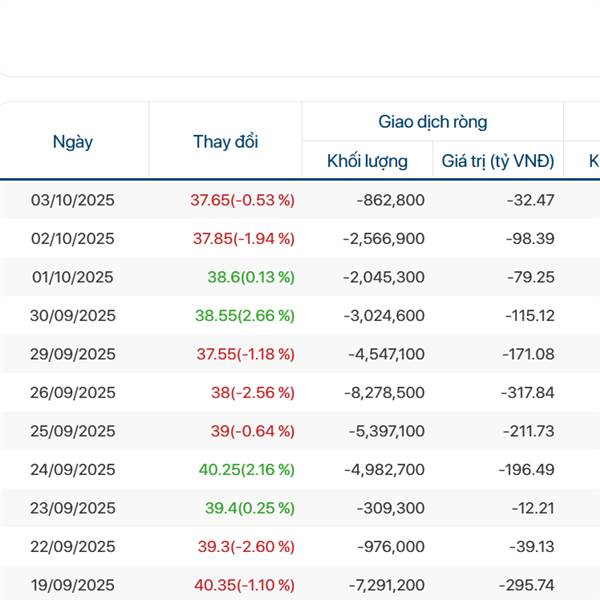Click the Giá trị (tỷ VNĐ) header
This screenshot has height=600, width=600.
(498, 160)
